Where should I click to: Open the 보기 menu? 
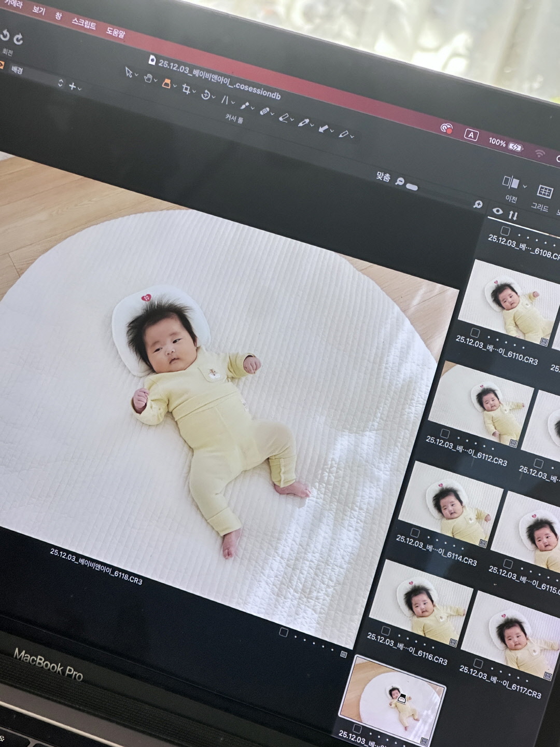(38, 10)
